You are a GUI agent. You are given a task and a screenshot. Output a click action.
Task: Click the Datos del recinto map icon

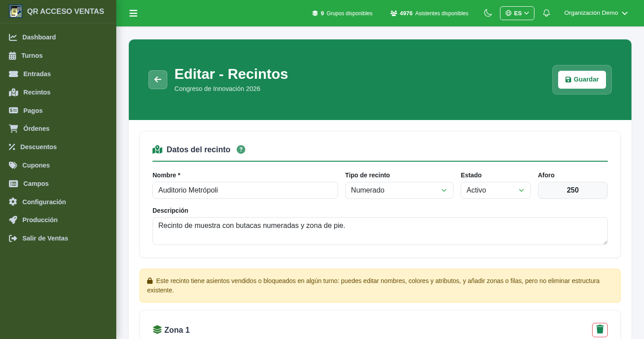(157, 150)
